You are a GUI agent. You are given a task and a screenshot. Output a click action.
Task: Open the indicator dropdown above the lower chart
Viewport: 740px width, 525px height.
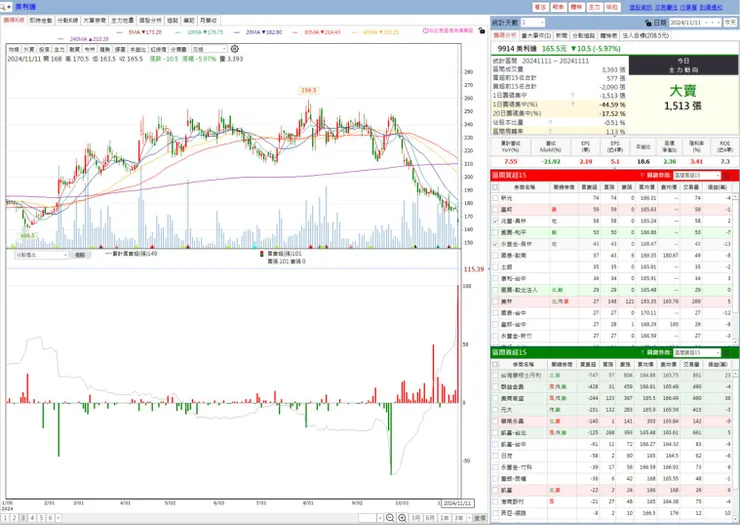42,255
